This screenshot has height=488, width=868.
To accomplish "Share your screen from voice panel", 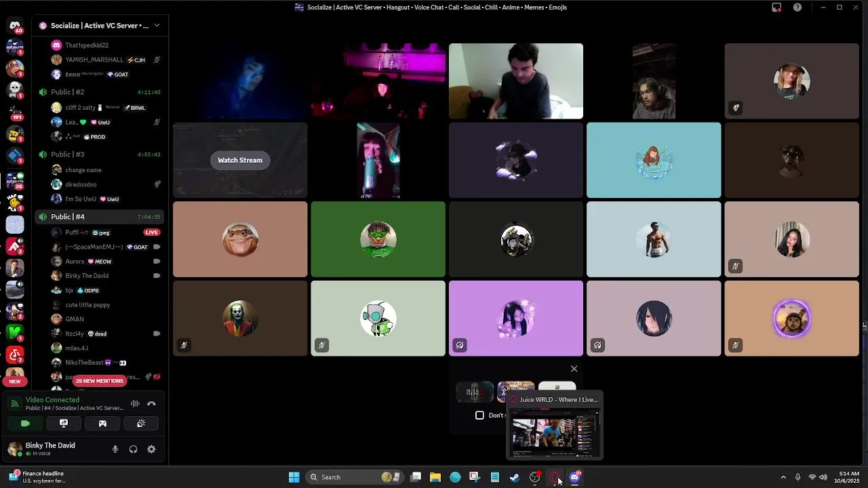I will coord(64,423).
